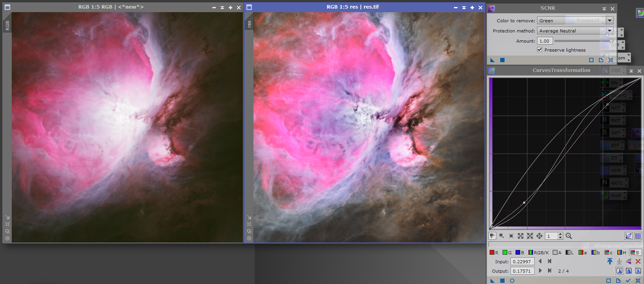The height and width of the screenshot is (284, 644).
Task: Select the next curve point arrow
Action: click(x=540, y=271)
